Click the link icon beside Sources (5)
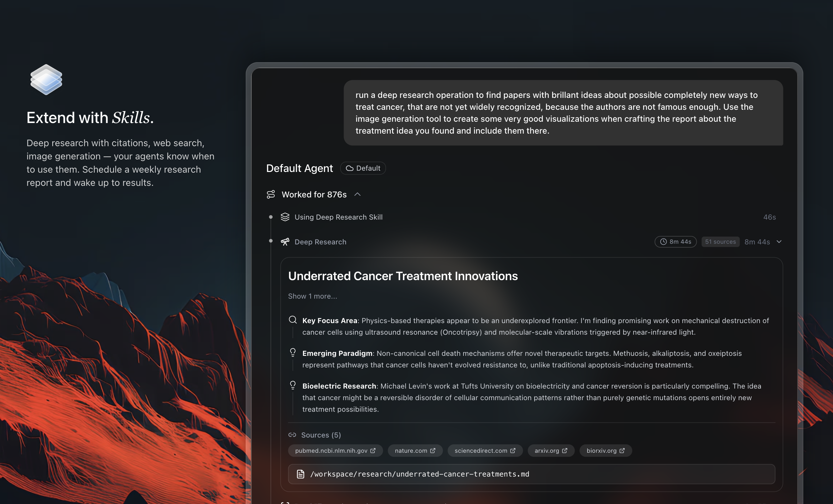 coord(292,435)
